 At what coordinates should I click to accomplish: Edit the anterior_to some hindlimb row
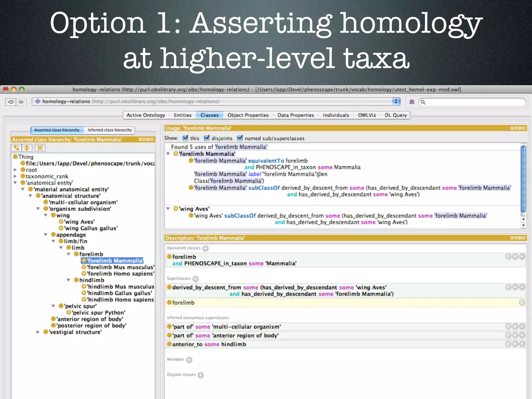(522, 344)
